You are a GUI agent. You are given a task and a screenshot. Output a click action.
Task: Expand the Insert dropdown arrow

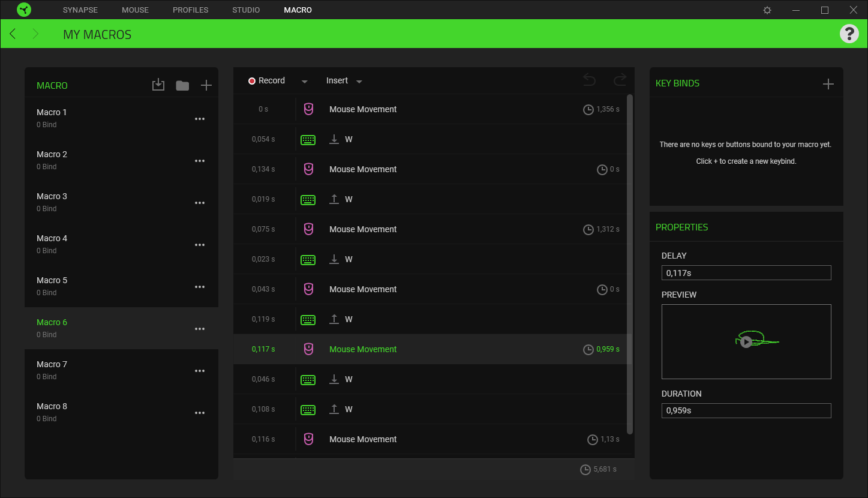tap(359, 82)
